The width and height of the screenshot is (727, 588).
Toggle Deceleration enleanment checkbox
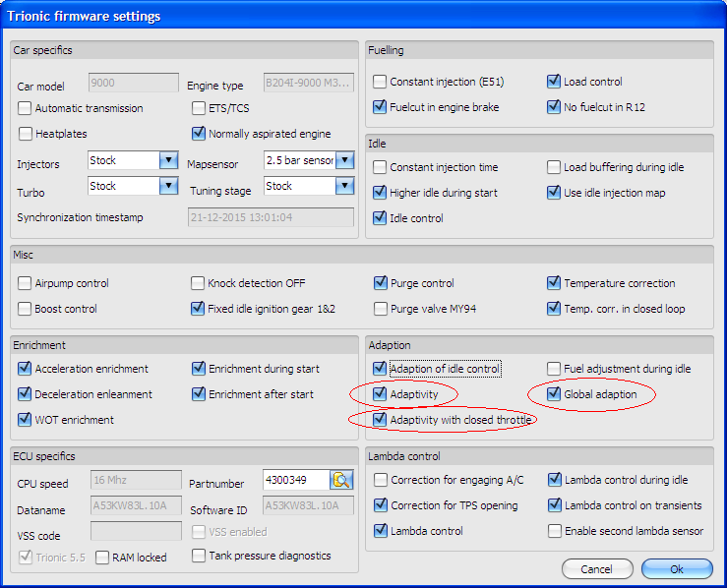coord(25,394)
